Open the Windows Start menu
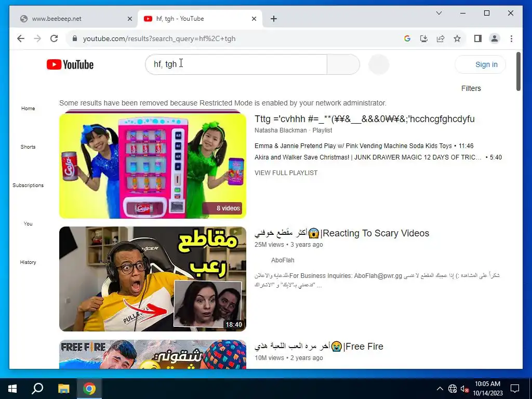The image size is (532, 399). pos(12,389)
